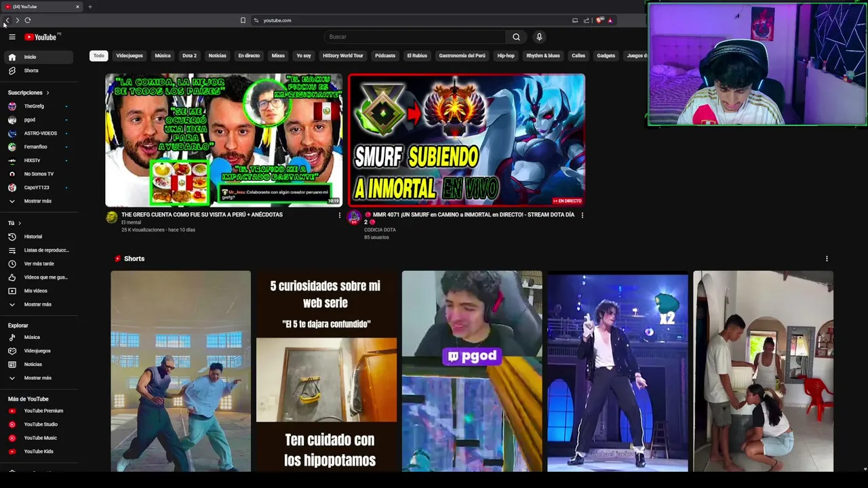Open YouTube Music link
This screenshot has height=488, width=868.
pyautogui.click(x=39, y=438)
